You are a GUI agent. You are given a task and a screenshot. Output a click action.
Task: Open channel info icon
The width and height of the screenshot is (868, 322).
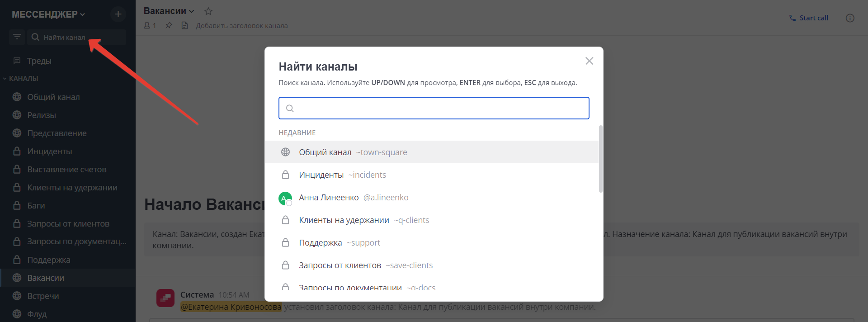click(x=850, y=18)
